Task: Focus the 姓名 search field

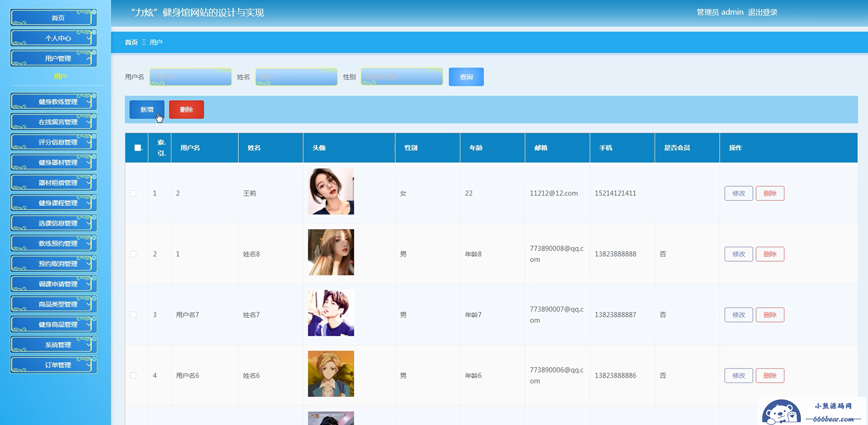Action: click(x=296, y=77)
